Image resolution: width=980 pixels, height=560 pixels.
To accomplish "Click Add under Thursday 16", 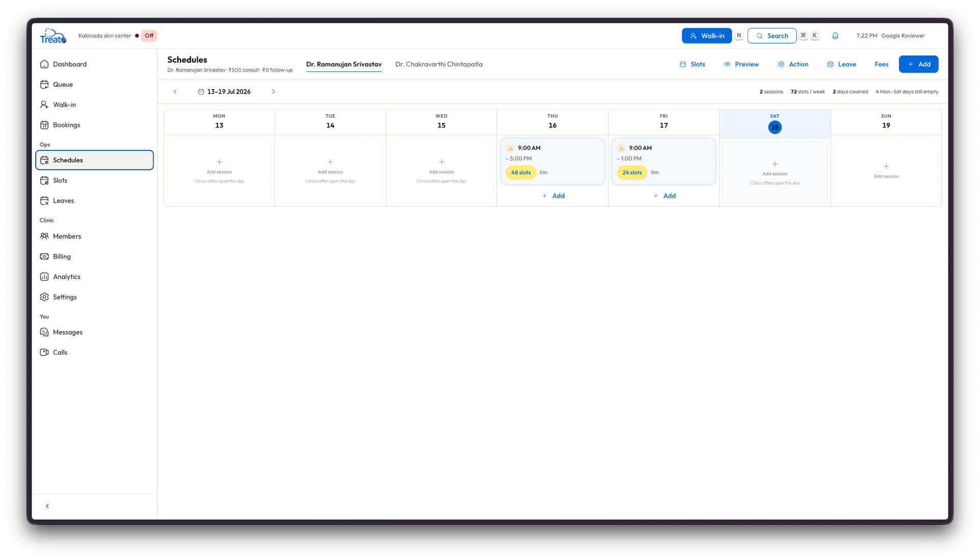I will coord(553,196).
